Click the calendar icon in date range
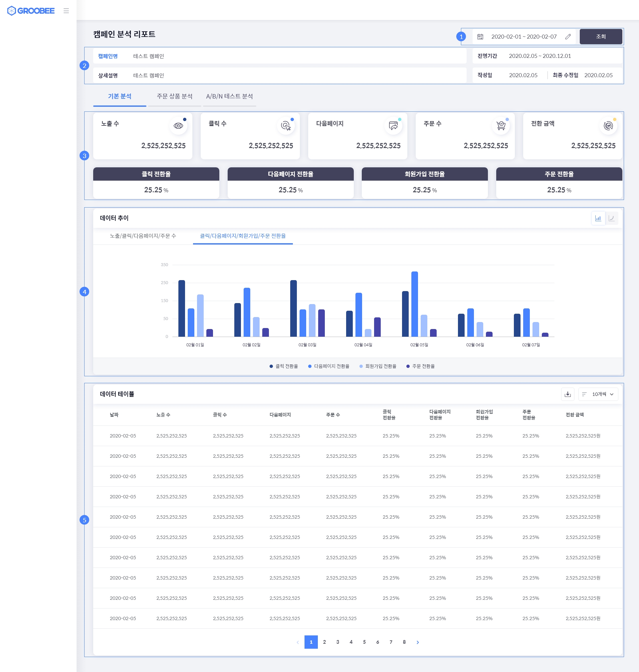This screenshot has height=672, width=639. click(480, 37)
